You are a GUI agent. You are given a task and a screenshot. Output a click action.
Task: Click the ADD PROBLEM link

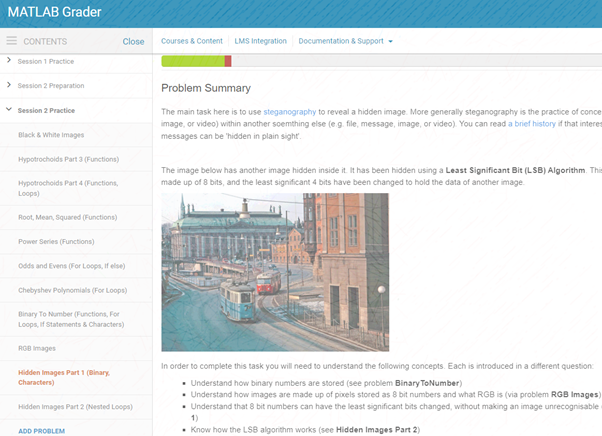coord(41,431)
